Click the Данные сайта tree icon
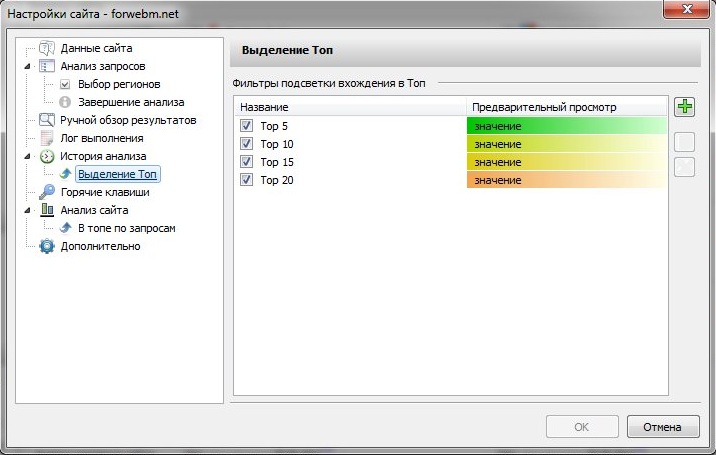Image resolution: width=716 pixels, height=455 pixels. click(x=47, y=48)
